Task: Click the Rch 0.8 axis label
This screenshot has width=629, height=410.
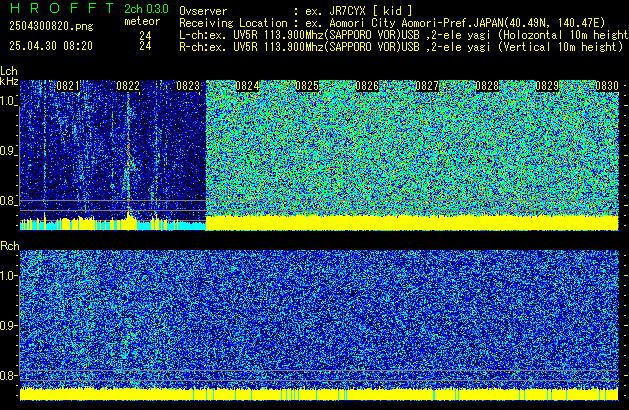Action: coord(8,375)
